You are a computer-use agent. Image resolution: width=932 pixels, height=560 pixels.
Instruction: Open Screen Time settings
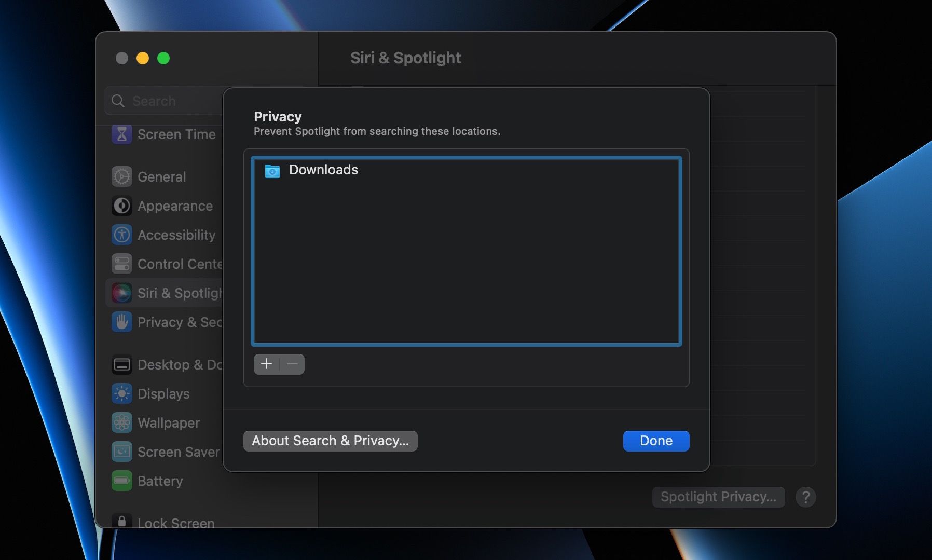[165, 134]
